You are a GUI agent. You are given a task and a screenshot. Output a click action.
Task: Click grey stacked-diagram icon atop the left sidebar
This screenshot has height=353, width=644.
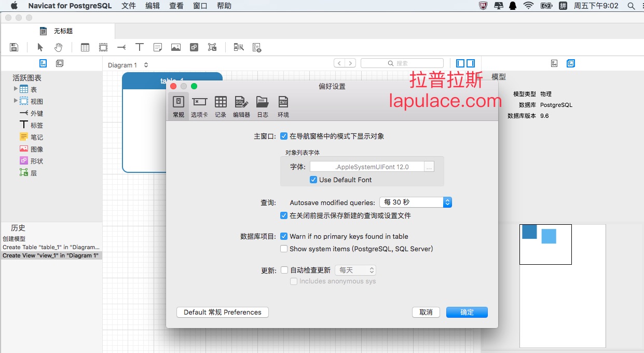pos(60,63)
